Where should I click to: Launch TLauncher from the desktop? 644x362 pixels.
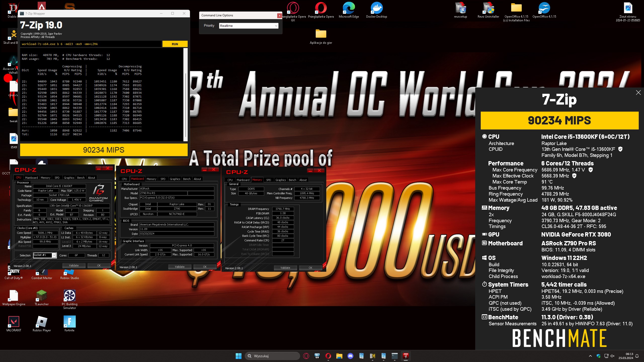(x=42, y=298)
